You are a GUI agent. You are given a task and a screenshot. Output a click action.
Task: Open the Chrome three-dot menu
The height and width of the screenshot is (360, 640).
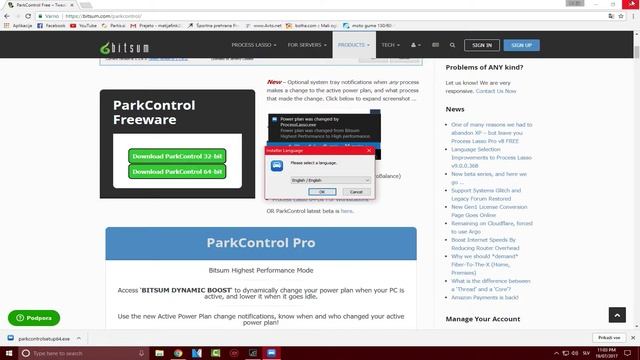(633, 16)
